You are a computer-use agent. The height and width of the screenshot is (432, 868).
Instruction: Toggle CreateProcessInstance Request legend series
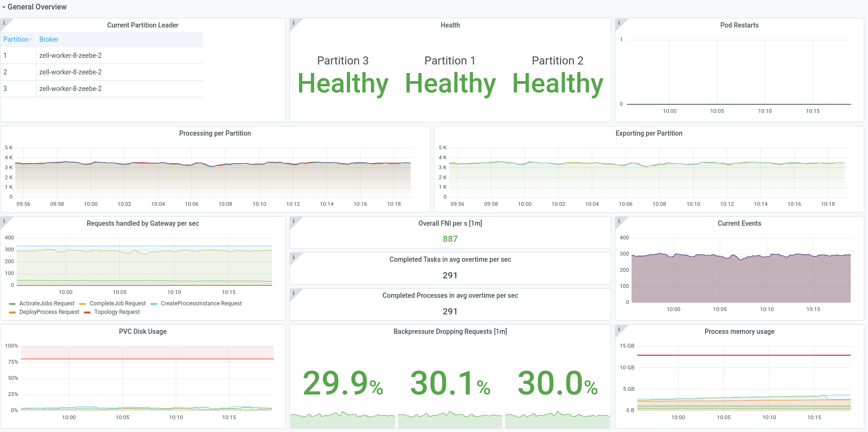click(x=201, y=303)
